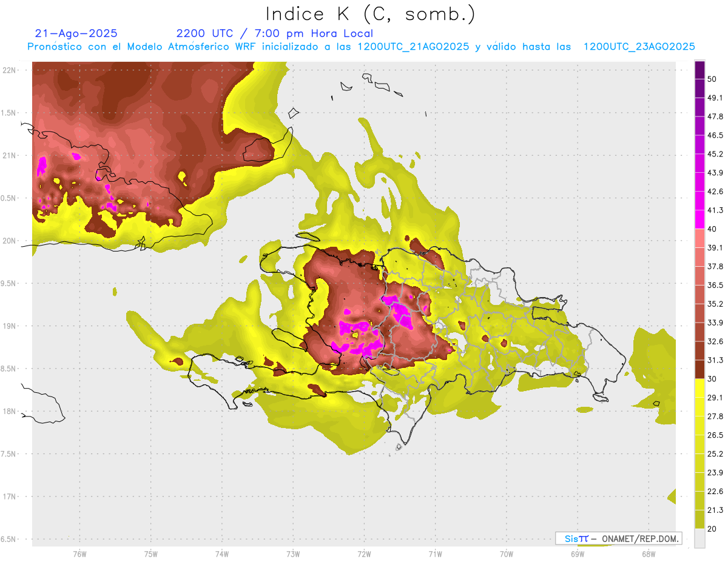This screenshot has width=728, height=562.
Task: Click the "19N" latitude label
Action: (x=9, y=326)
